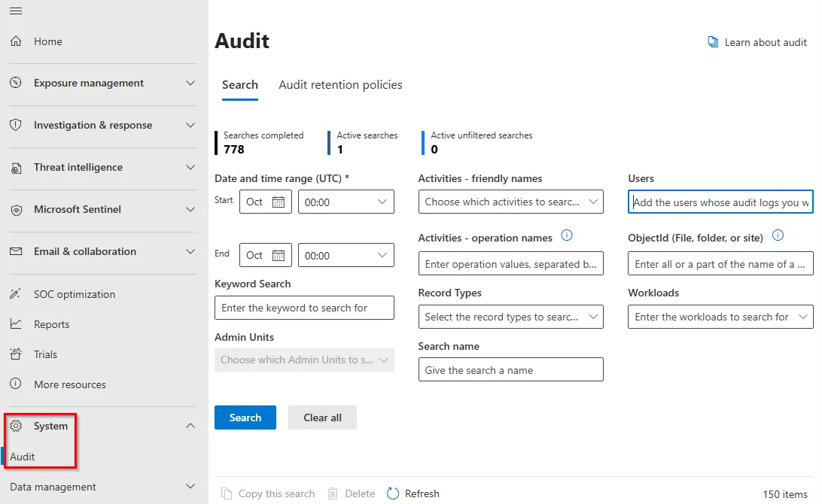The height and width of the screenshot is (504, 822).
Task: Click the Keyword Search input field
Action: [304, 308]
